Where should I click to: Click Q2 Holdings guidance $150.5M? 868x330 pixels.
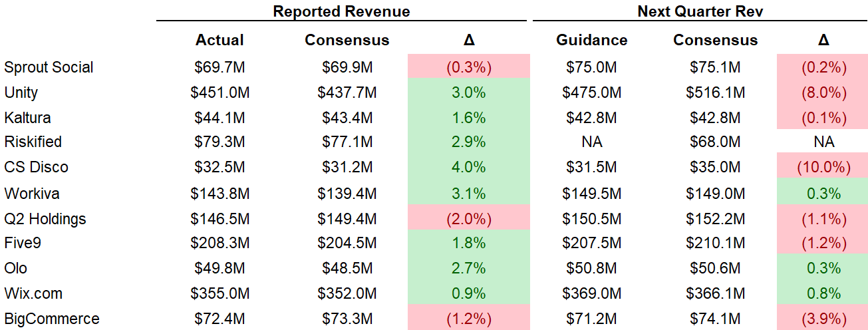click(x=591, y=219)
